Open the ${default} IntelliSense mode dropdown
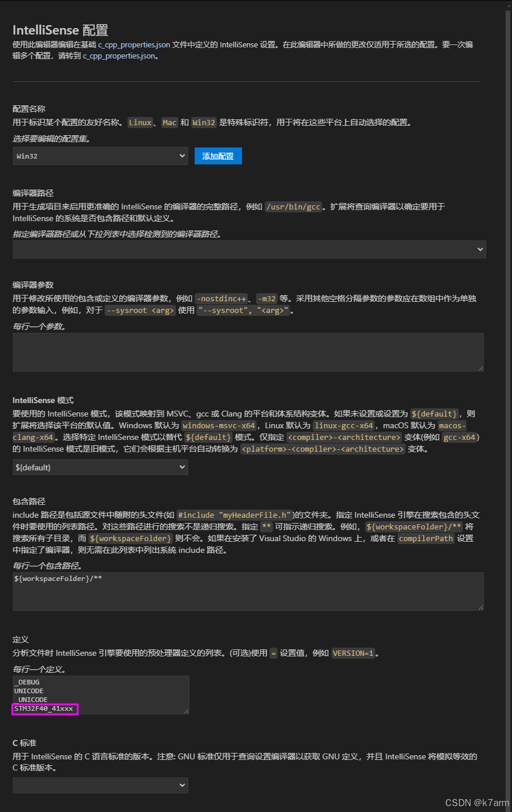Screen dimensions: 512x812 tap(101, 467)
